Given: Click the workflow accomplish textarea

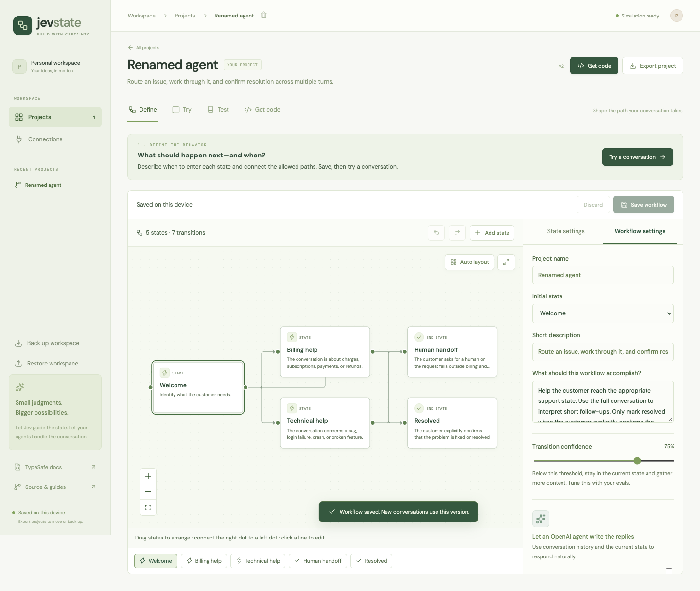Looking at the screenshot, I should tap(603, 401).
